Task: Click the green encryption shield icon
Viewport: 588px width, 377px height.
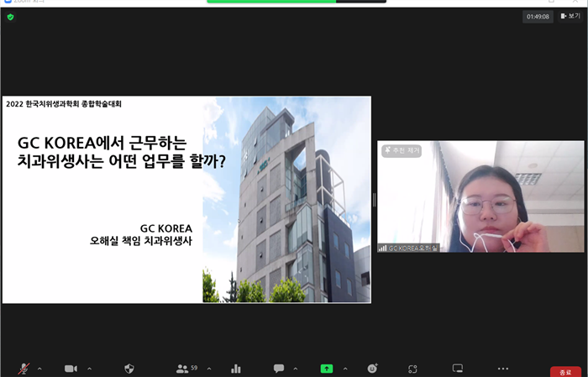Action: [10, 17]
